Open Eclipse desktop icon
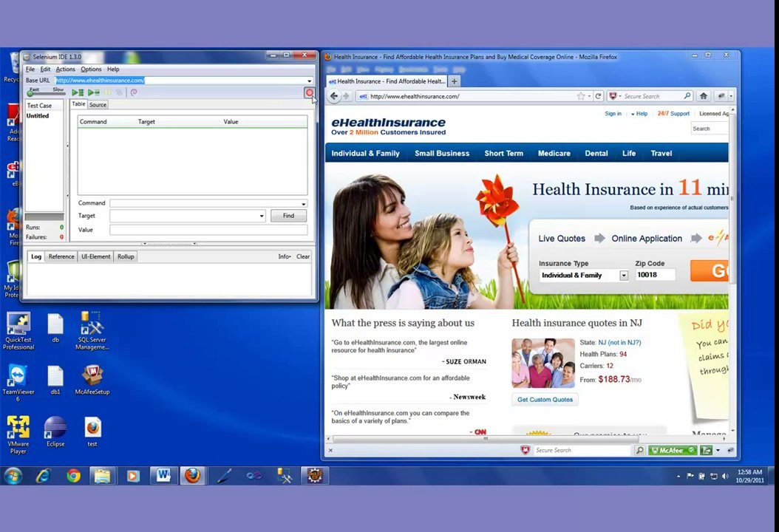This screenshot has height=532, width=779. [55, 432]
